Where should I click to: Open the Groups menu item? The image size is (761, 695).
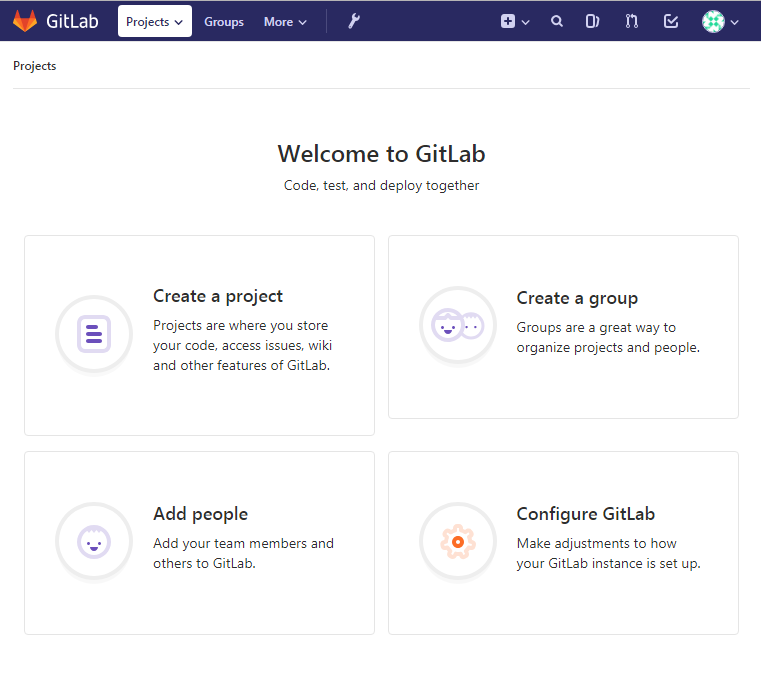(x=224, y=22)
